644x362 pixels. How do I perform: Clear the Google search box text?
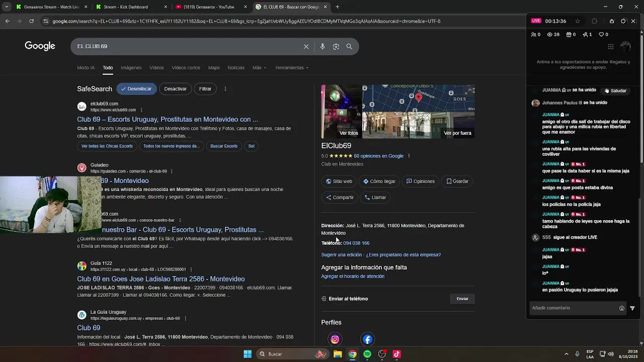tap(306, 46)
